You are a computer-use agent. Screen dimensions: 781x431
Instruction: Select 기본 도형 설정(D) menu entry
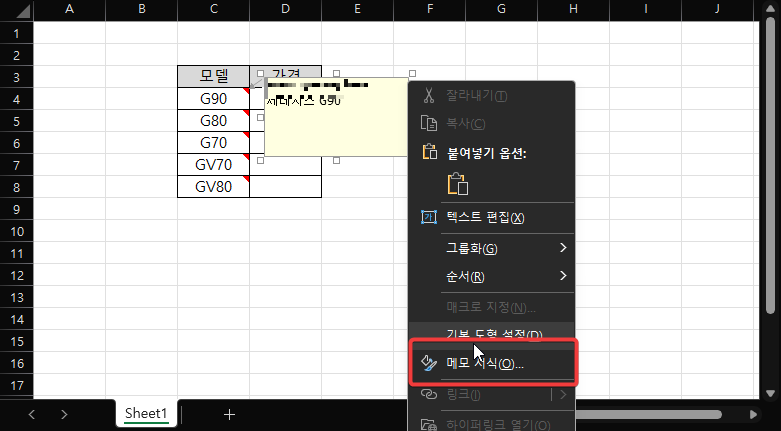491,333
